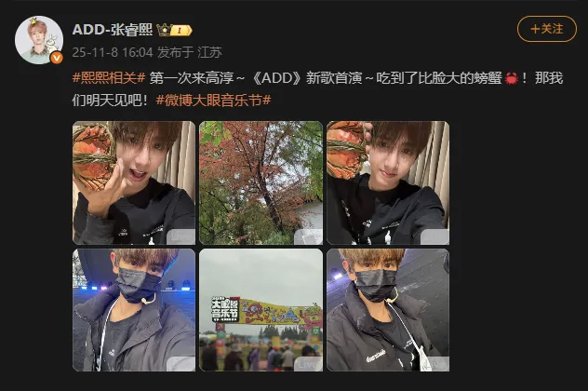This screenshot has height=391, width=588.
Task: Open the last masked selfie in black jacket
Action: (x=388, y=310)
